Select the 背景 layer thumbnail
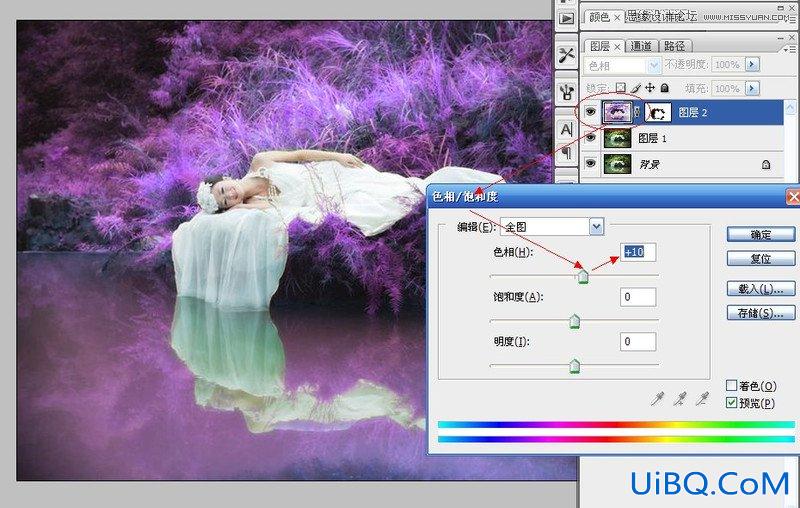The image size is (800, 508). [617, 164]
